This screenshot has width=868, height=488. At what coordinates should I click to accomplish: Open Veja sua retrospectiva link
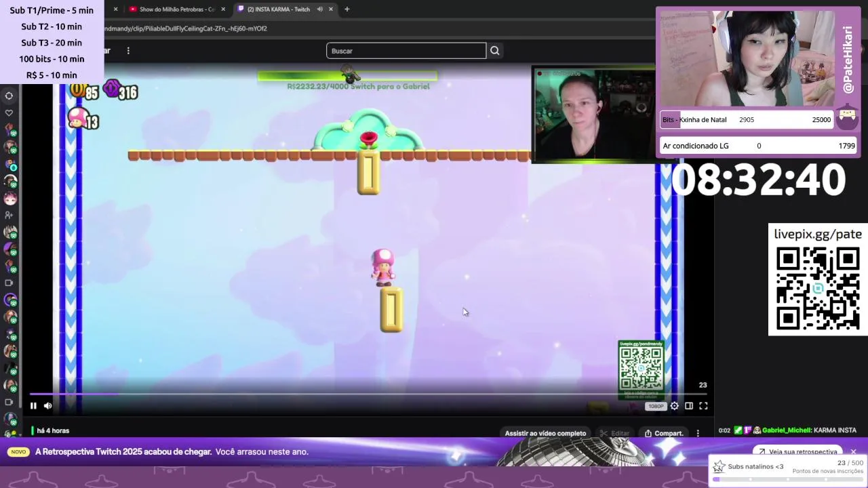click(x=797, y=451)
